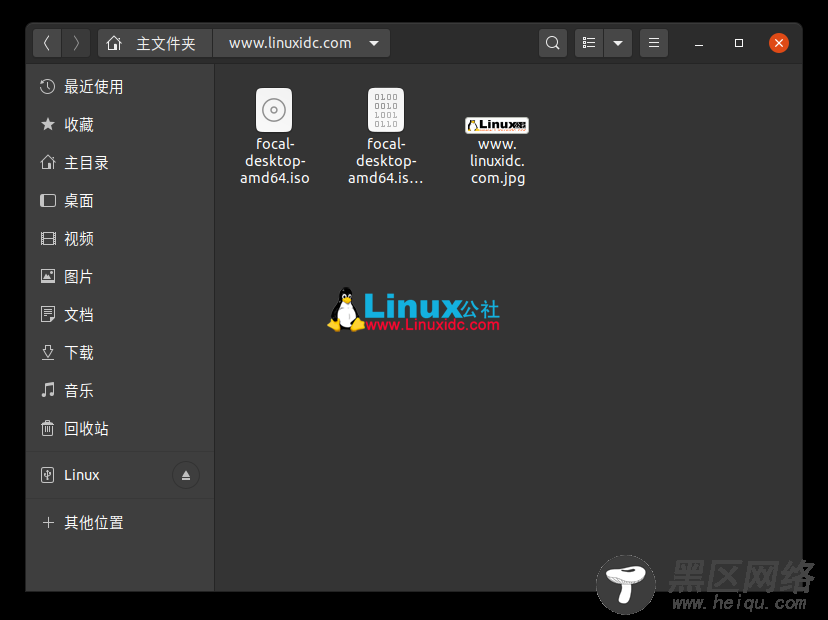
Task: Click the www.linuxidc.com.jpg file name
Action: tap(497, 161)
